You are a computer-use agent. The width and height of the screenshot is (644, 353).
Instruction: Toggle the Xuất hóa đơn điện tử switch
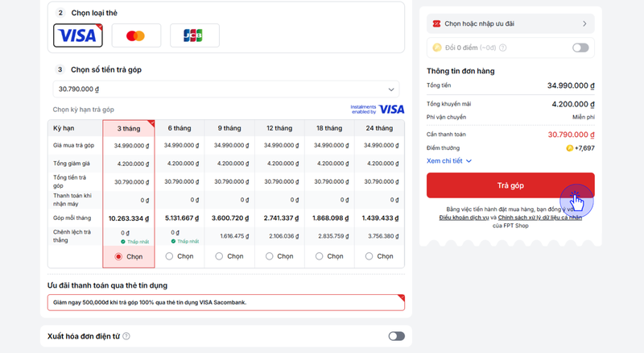tap(396, 336)
